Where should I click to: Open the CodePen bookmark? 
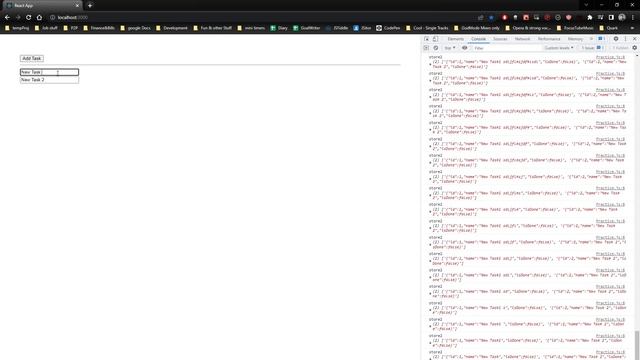tap(388, 28)
